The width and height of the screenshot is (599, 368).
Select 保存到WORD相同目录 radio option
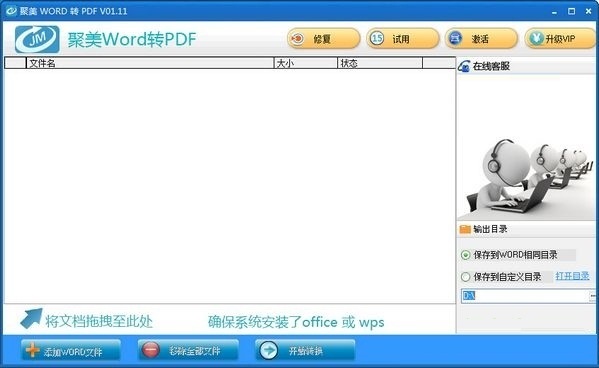click(x=466, y=255)
